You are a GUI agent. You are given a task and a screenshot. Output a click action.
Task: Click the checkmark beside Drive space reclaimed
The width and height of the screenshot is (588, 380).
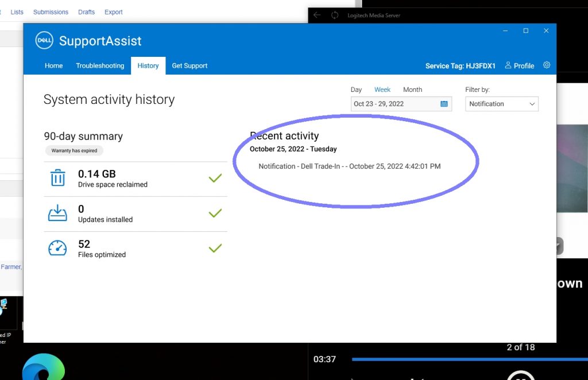click(215, 178)
